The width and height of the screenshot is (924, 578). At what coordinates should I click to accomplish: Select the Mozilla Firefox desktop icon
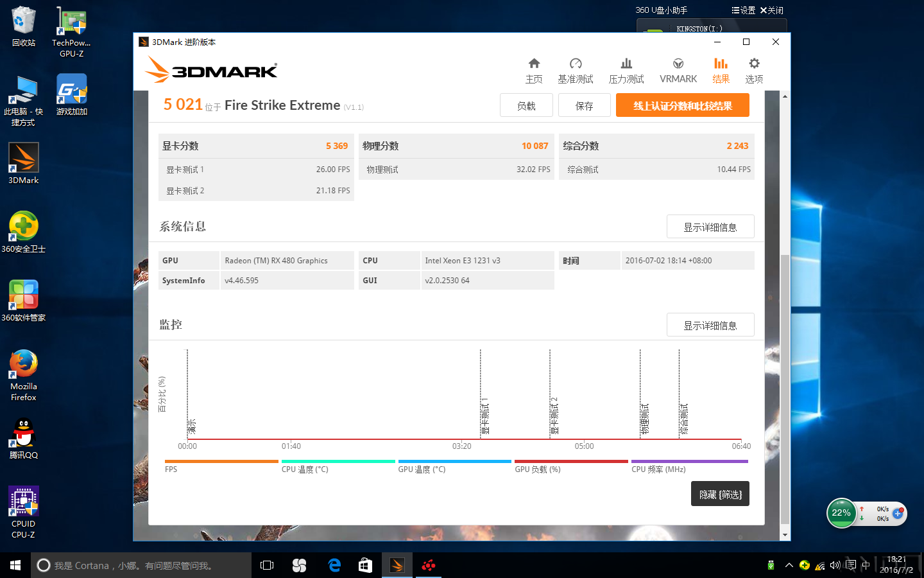point(24,376)
